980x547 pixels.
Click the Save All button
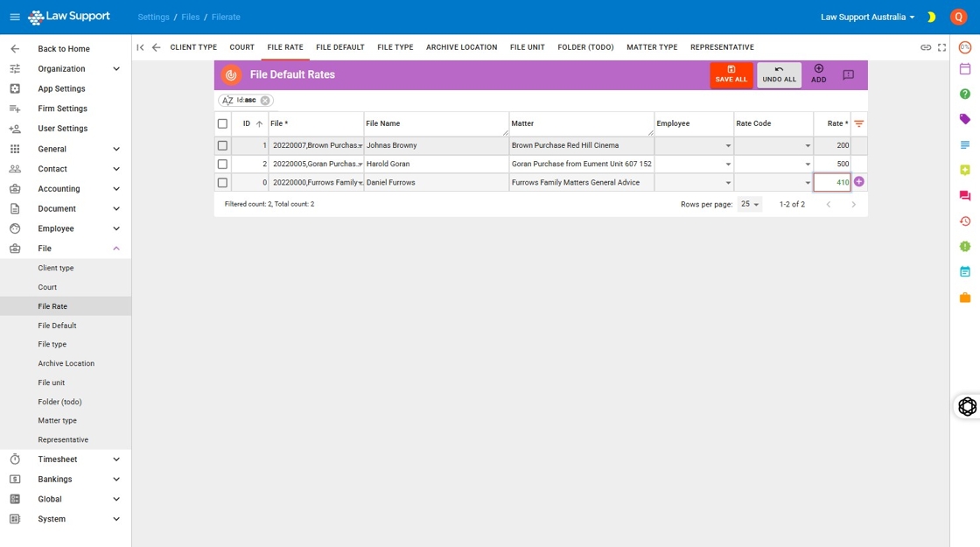(x=731, y=74)
